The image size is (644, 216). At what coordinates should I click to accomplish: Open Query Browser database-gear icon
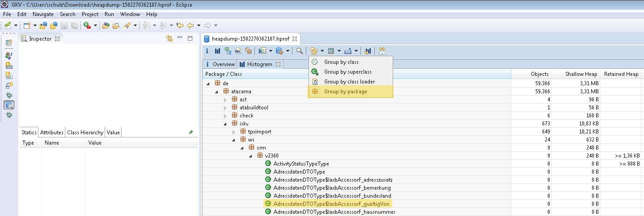(280, 51)
